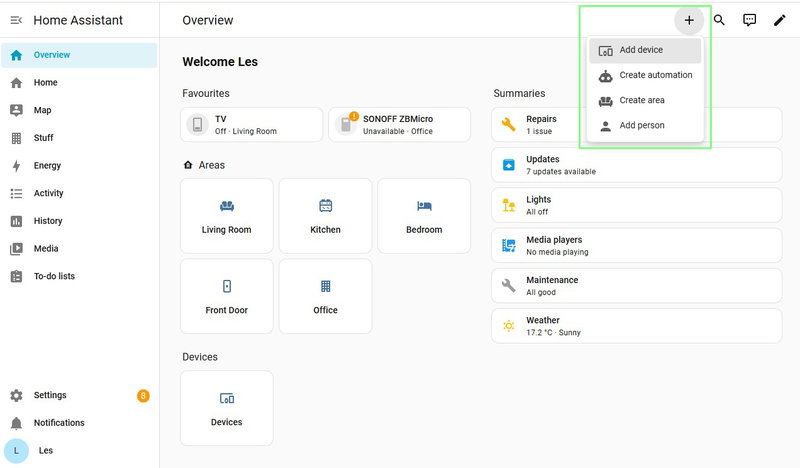800x468 pixels.
Task: Toggle the TV Living Room favourite
Action: click(x=252, y=125)
